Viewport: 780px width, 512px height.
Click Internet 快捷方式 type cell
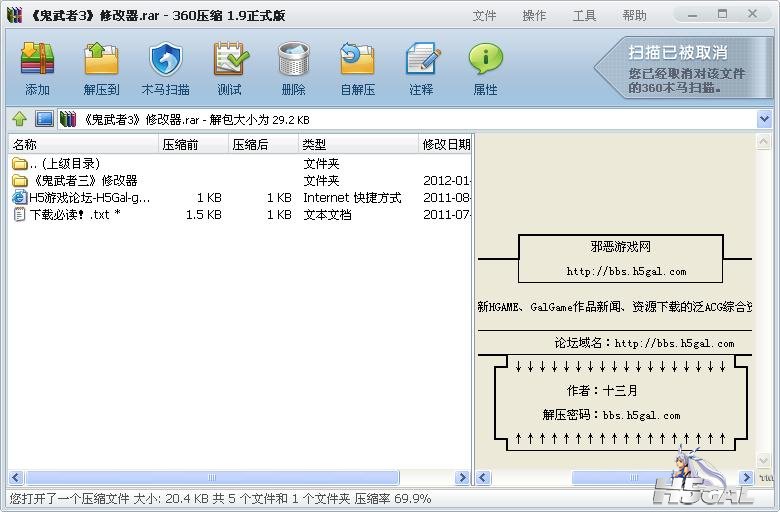click(352, 198)
